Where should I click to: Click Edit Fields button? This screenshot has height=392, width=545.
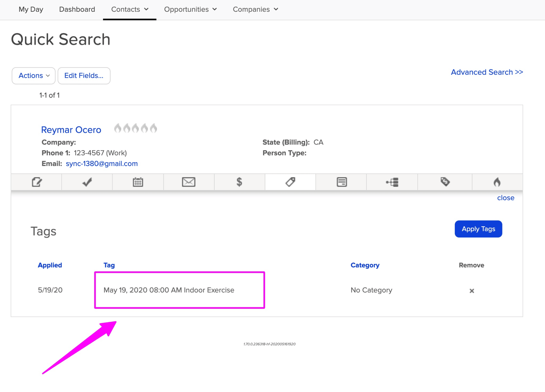click(84, 76)
